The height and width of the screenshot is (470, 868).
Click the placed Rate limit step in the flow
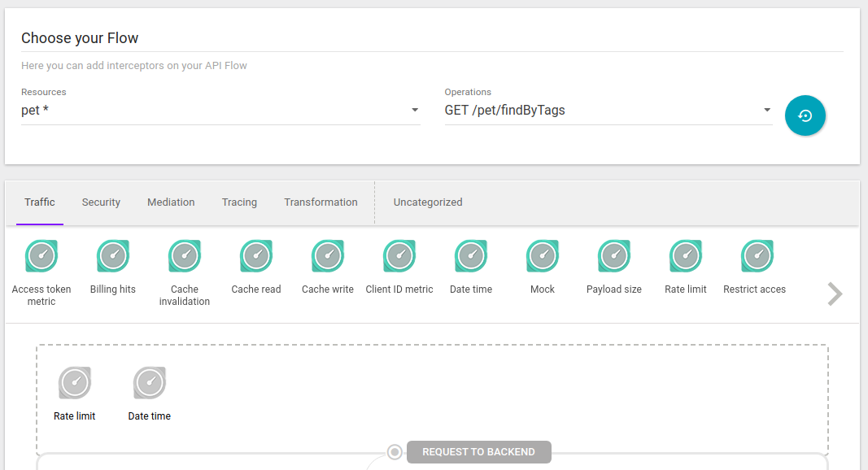point(74,382)
